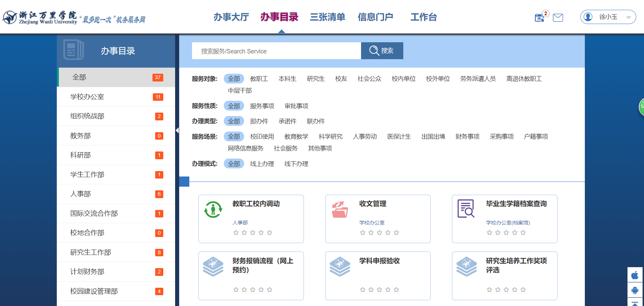Click the 搜索 search button
This screenshot has width=644, height=306.
pos(382,51)
